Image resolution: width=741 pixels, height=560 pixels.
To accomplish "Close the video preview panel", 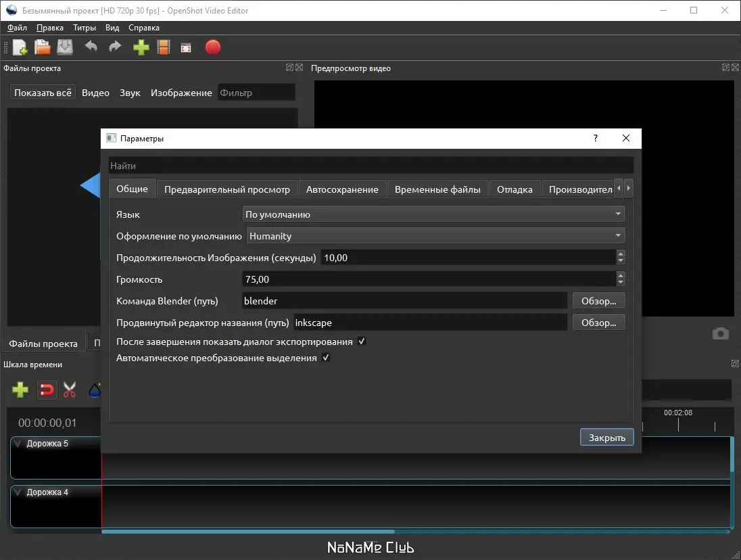I will click(x=736, y=68).
